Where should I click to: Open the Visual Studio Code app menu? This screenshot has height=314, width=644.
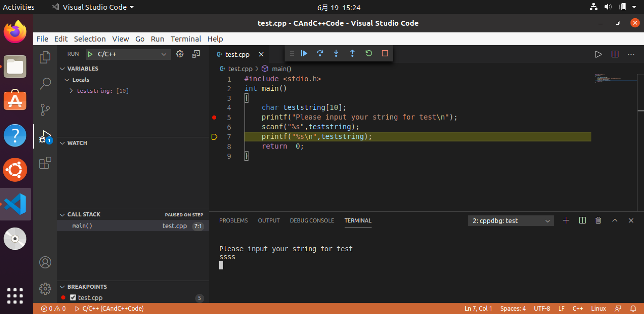tap(93, 7)
